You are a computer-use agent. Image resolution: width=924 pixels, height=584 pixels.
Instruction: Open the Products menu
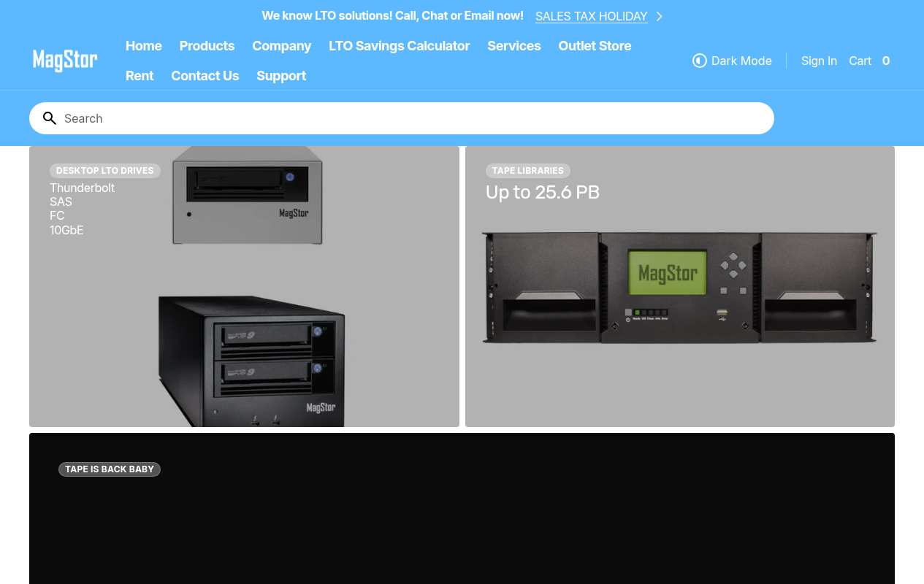coord(207,46)
